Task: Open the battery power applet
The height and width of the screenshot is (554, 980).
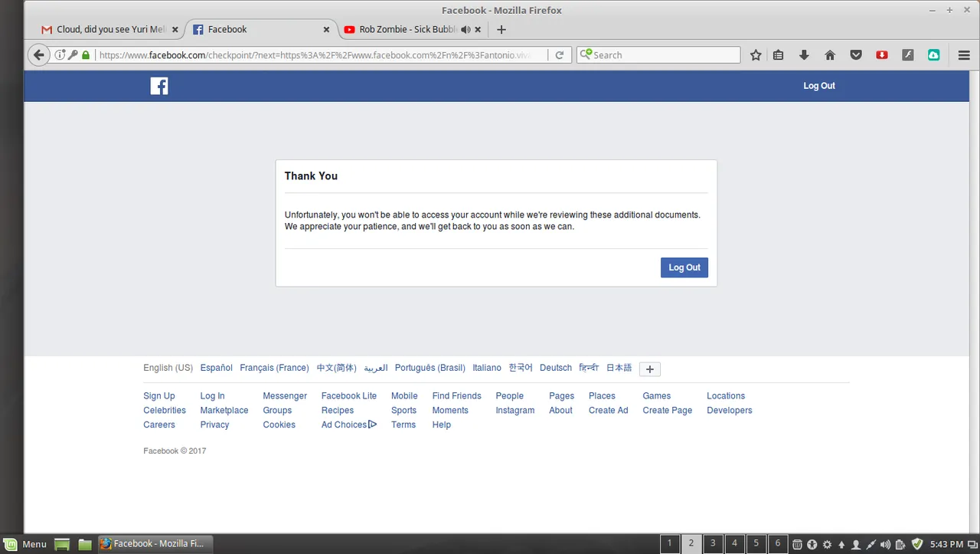Action: click(901, 545)
